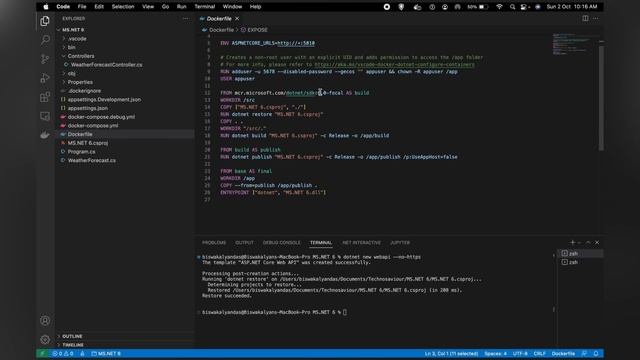The image size is (640, 360).
Task: Open the Remote Explorer view icon
Action: coord(45,116)
